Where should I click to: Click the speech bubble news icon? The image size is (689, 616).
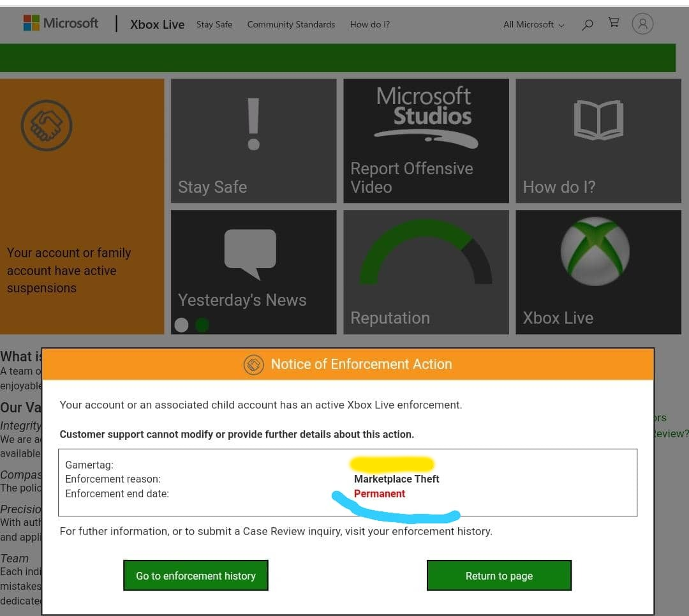point(251,254)
